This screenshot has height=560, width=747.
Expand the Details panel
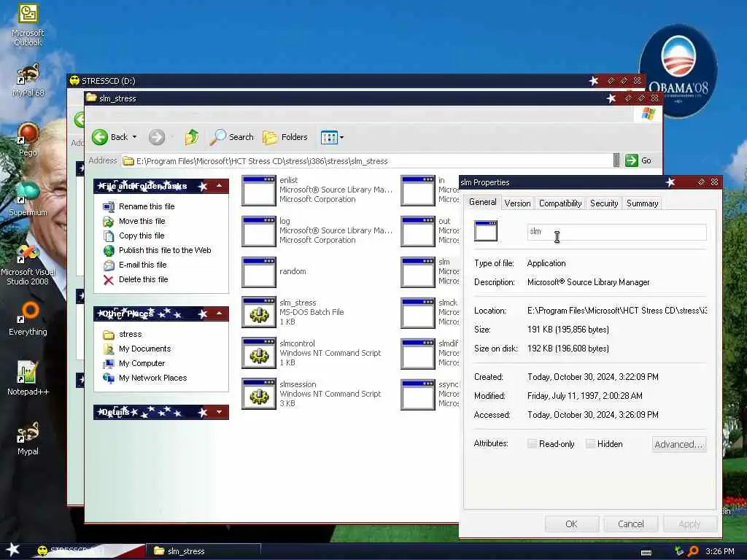point(219,412)
